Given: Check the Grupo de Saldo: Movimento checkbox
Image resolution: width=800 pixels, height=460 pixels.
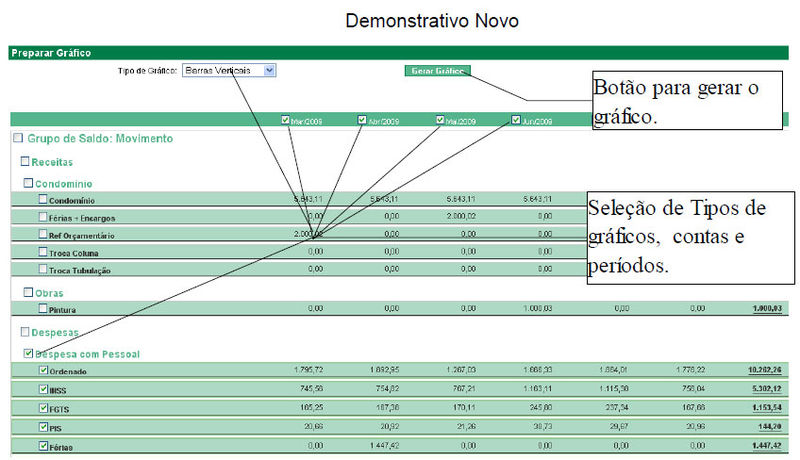Looking at the screenshot, I should (18, 138).
